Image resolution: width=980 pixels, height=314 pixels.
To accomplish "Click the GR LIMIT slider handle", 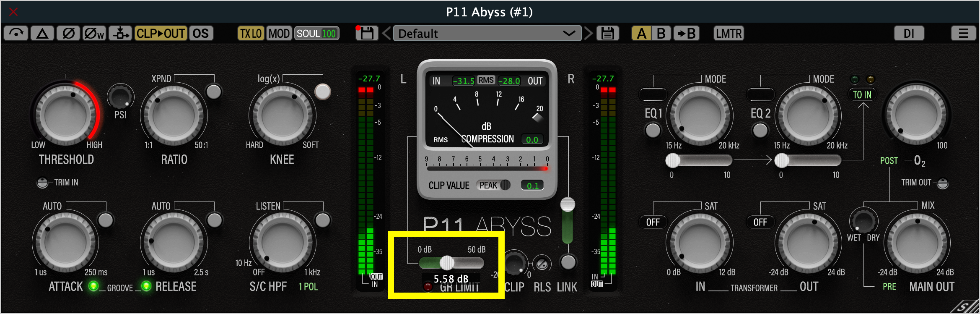I will 446,263.
